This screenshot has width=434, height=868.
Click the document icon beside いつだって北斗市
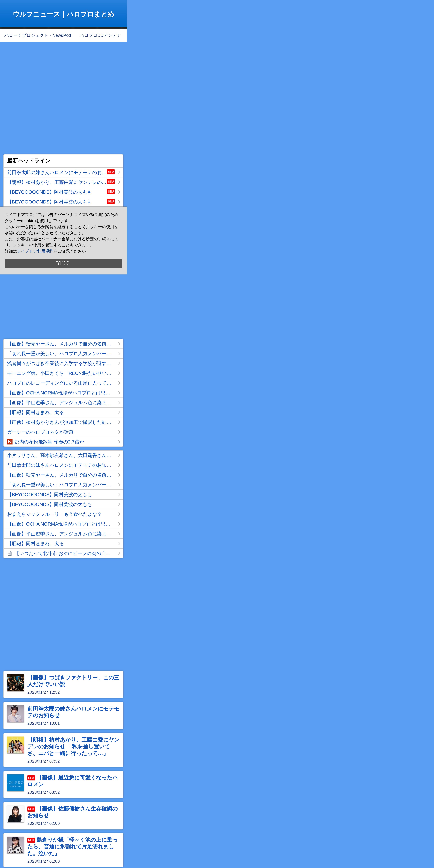(x=10, y=553)
